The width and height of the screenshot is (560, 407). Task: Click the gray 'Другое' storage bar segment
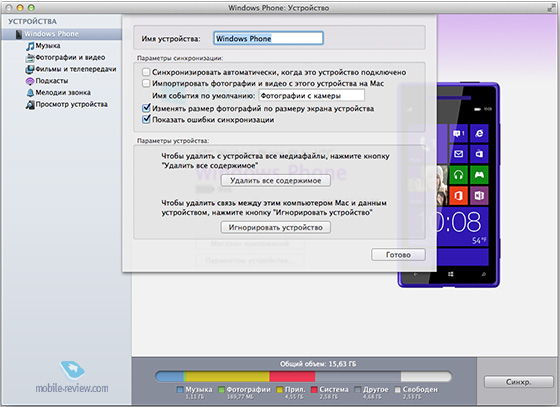(x=358, y=376)
